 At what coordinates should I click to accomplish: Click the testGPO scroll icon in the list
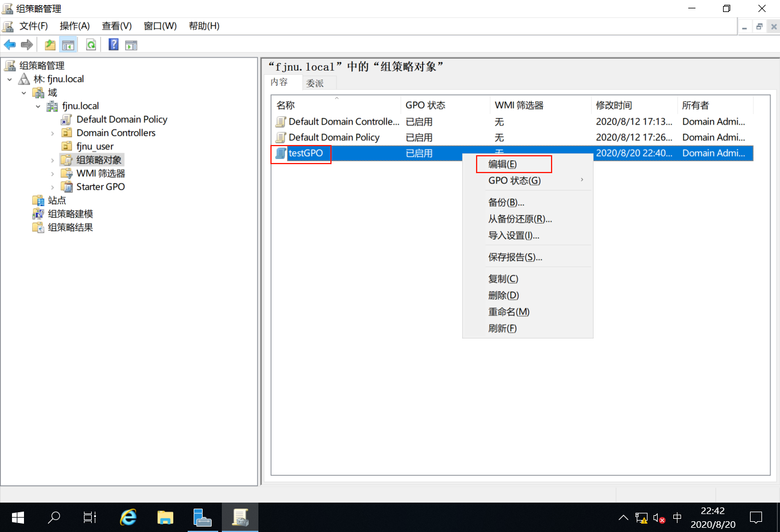click(281, 153)
